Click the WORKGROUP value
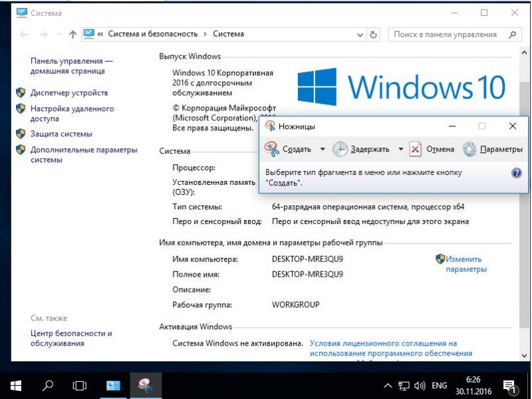 [x=295, y=305]
